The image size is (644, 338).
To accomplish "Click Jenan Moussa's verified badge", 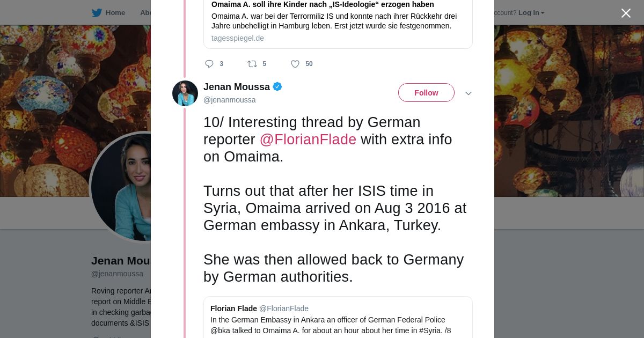I will point(277,86).
